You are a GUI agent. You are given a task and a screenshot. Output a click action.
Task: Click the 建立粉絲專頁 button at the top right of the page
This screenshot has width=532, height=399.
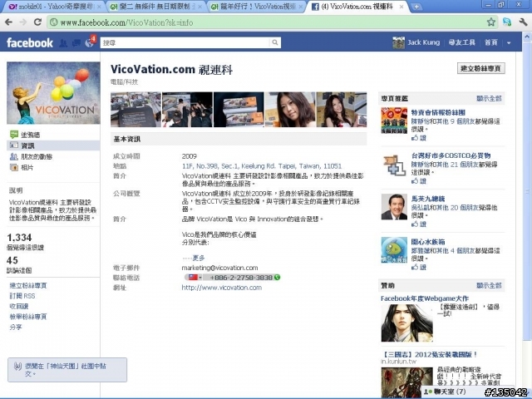point(481,68)
